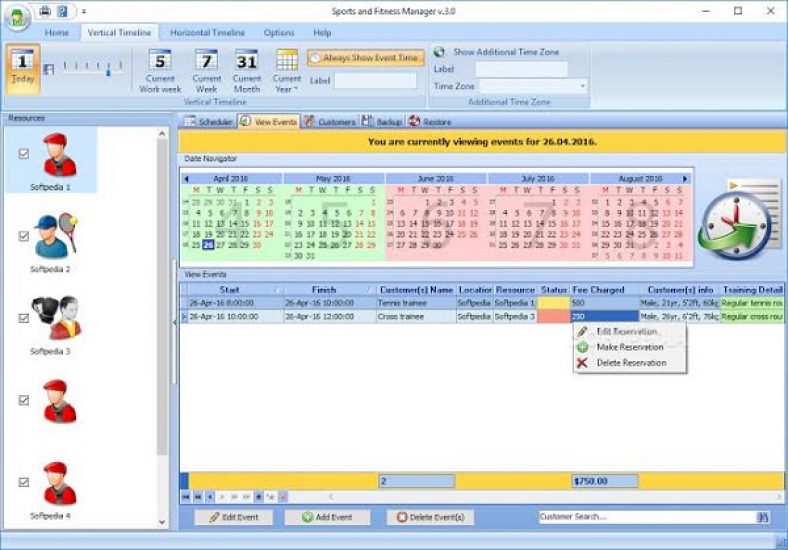Click the yellow status cell of Tennis trainee

pyautogui.click(x=553, y=303)
